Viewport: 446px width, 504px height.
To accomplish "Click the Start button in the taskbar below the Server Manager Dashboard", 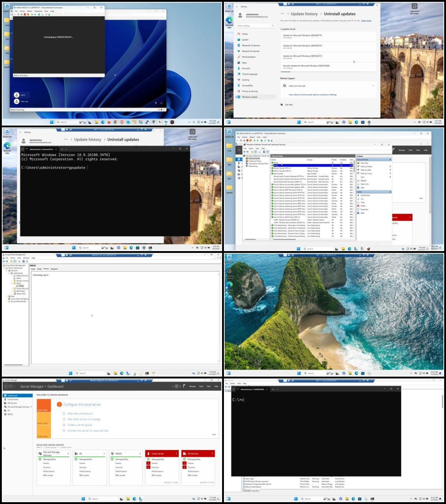I will click(83, 498).
